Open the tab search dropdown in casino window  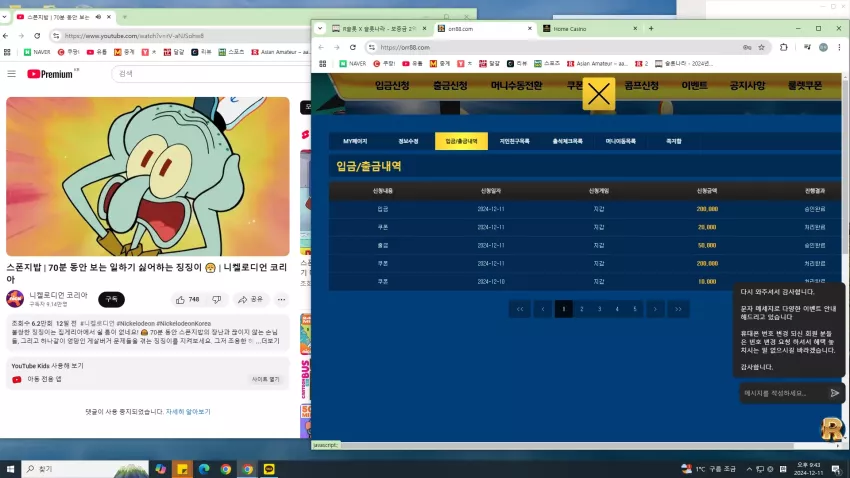pyautogui.click(x=320, y=29)
